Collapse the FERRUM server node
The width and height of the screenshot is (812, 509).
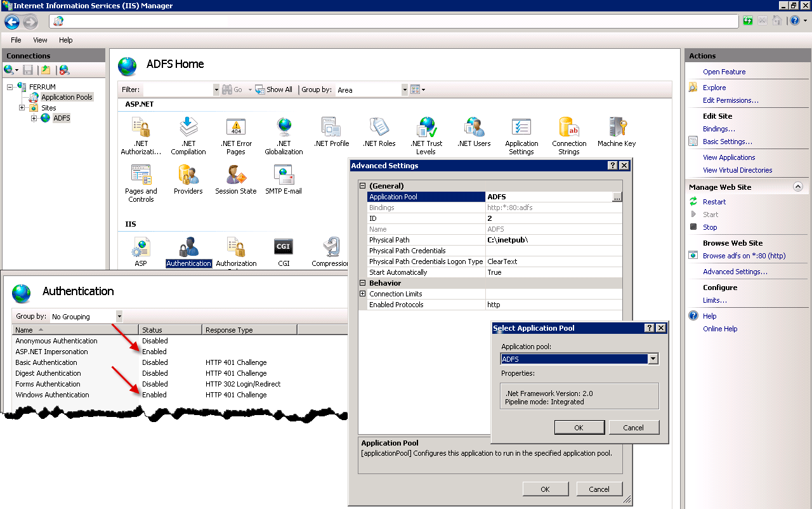pos(10,87)
